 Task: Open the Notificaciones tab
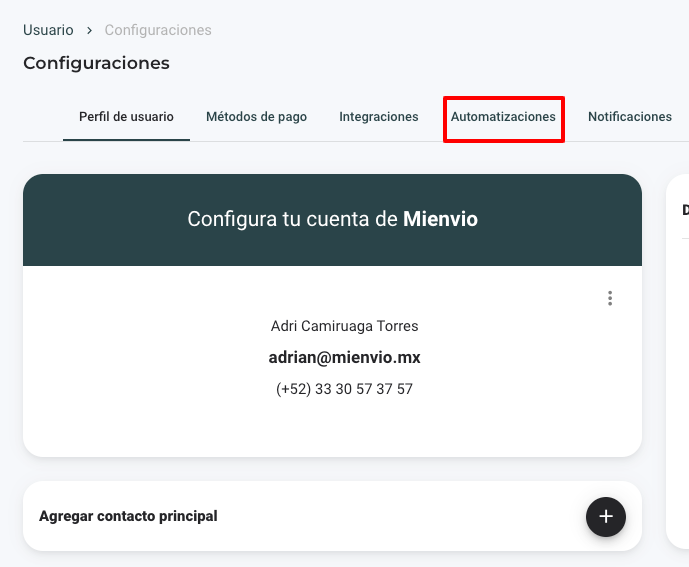click(x=630, y=117)
